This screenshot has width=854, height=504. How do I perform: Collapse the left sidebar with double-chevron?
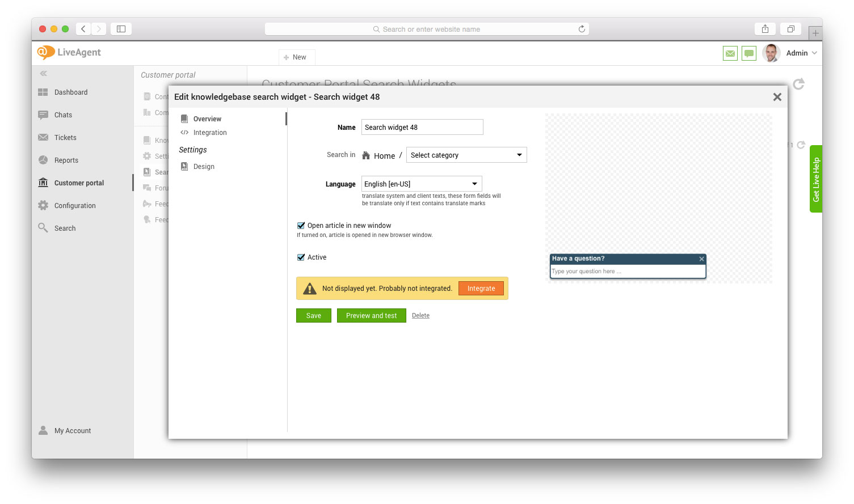tap(43, 74)
